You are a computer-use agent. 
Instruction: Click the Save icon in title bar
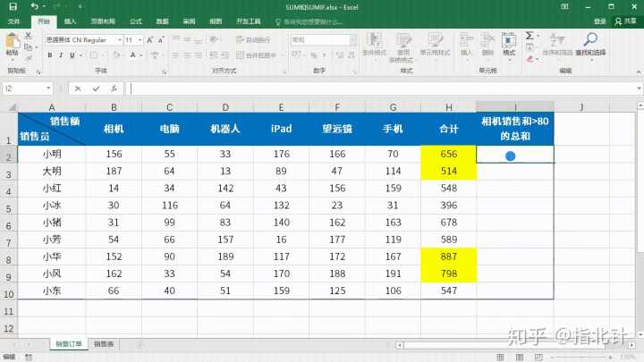point(13,6)
